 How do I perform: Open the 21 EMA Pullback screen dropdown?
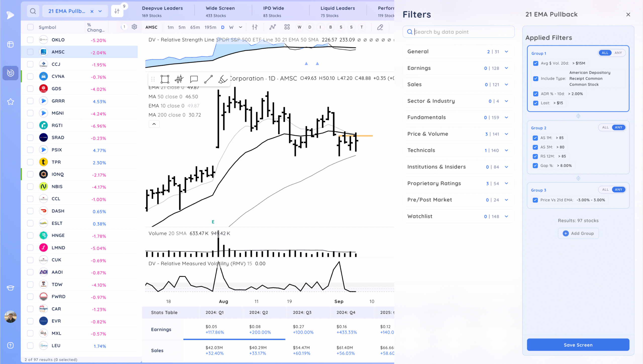pos(100,11)
